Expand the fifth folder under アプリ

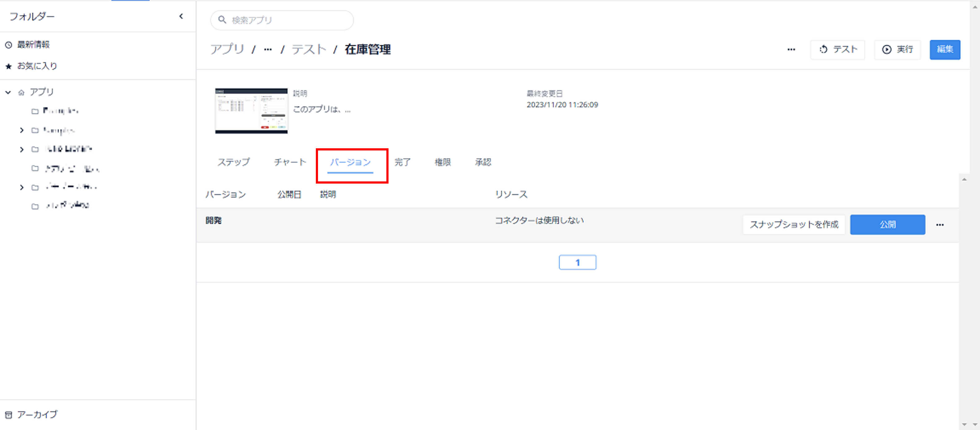click(22, 187)
